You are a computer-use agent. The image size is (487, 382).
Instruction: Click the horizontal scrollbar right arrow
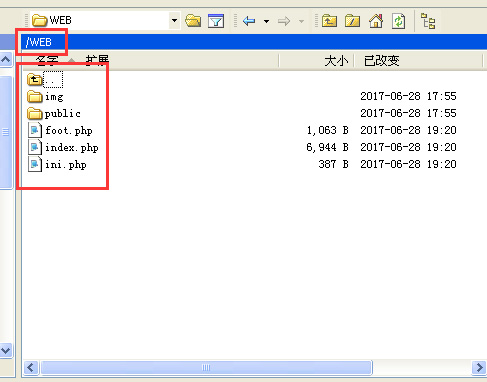[x=479, y=368]
